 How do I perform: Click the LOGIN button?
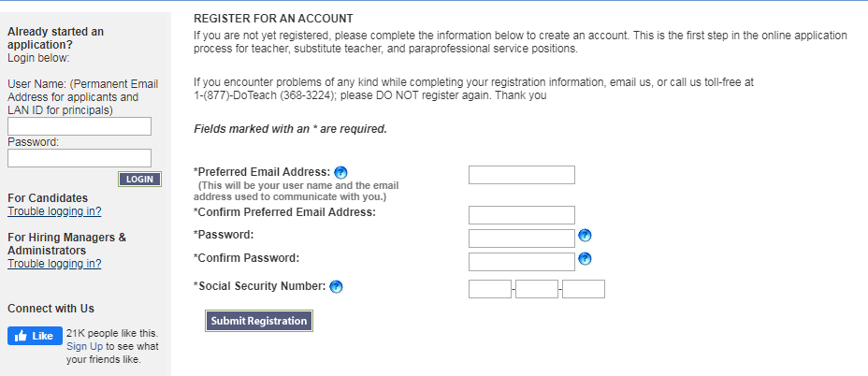[x=139, y=179]
